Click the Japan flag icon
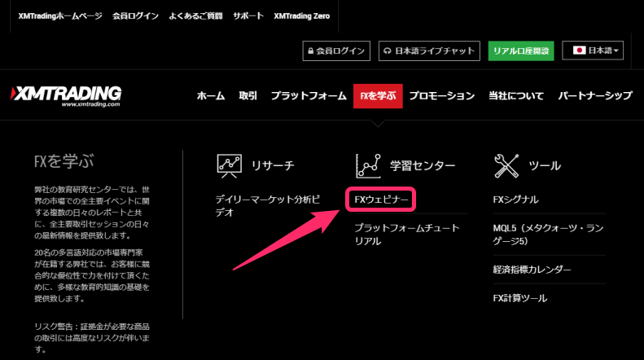Image resolution: width=644 pixels, height=360 pixels. [579, 50]
